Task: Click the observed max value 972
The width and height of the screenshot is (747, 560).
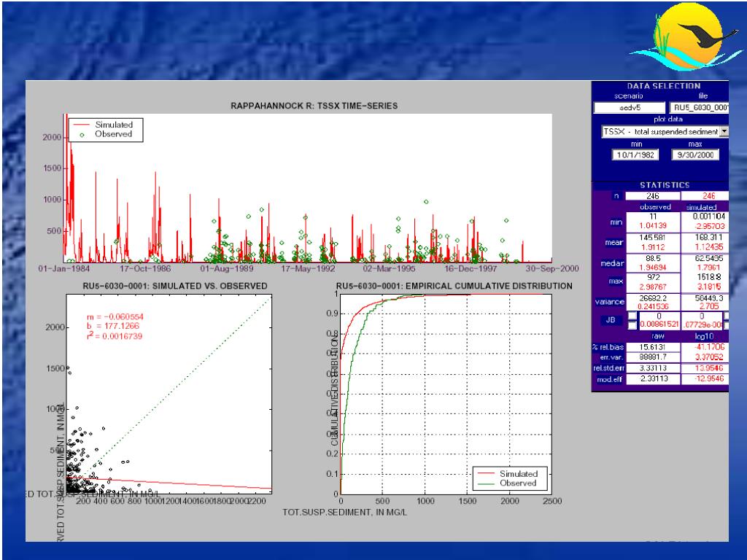Action: 654,277
